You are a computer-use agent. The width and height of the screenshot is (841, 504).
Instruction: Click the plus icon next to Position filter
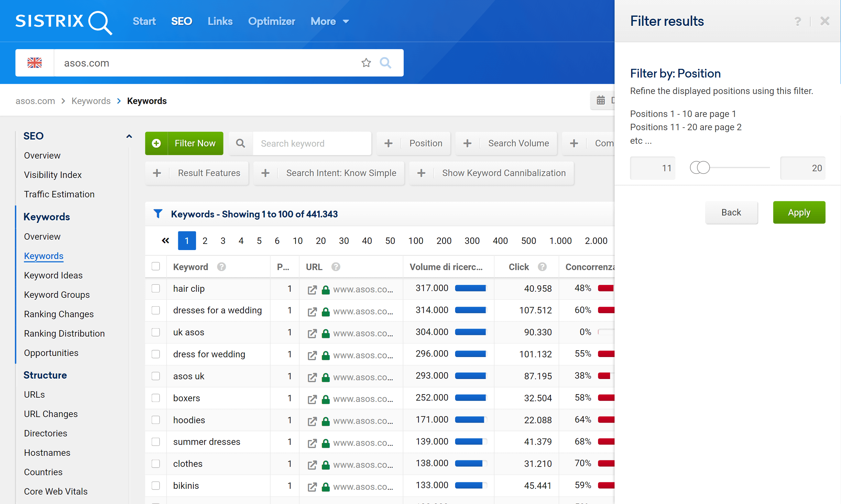click(389, 143)
